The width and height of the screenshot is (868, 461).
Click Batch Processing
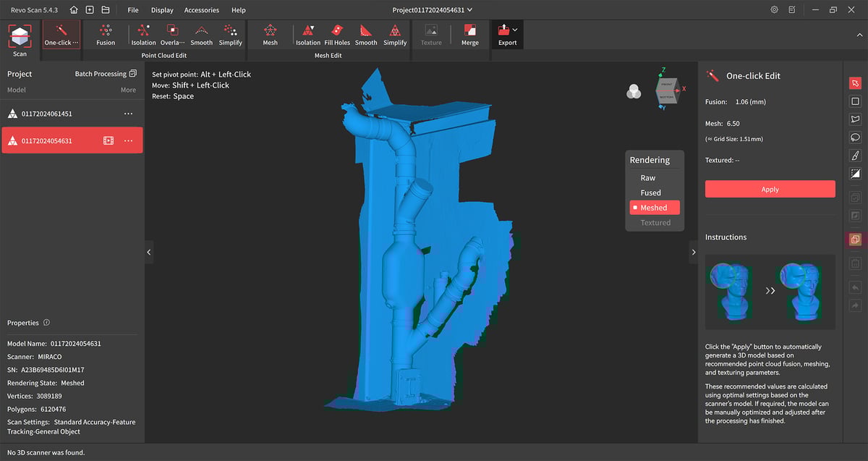tap(106, 74)
